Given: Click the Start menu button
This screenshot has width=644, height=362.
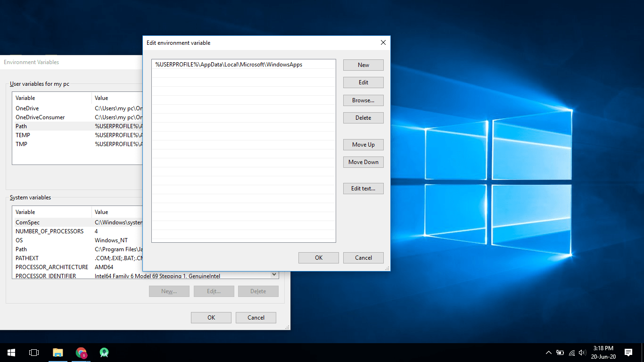Looking at the screenshot, I should 10,352.
